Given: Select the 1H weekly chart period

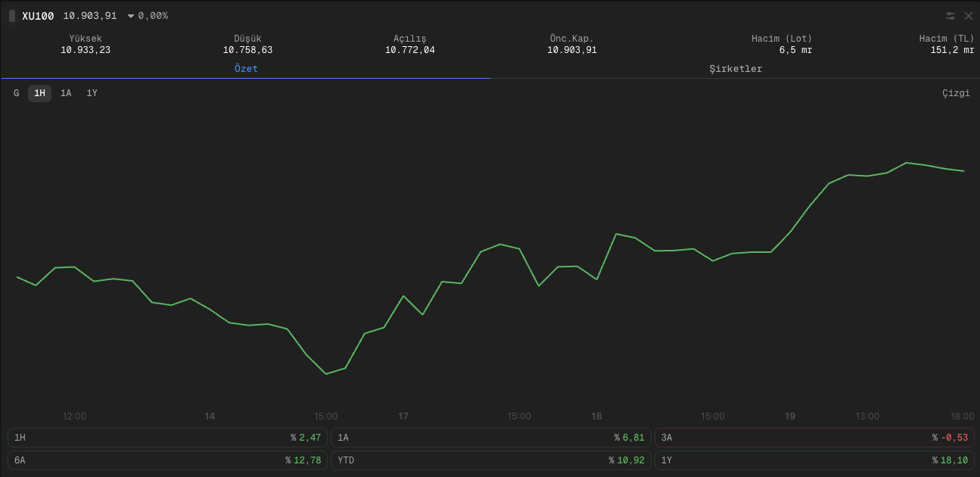Looking at the screenshot, I should pyautogui.click(x=40, y=93).
